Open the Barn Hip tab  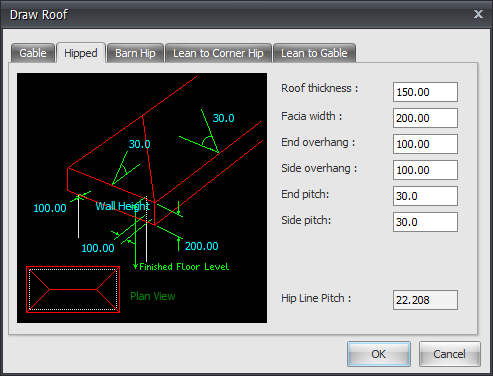click(x=135, y=53)
